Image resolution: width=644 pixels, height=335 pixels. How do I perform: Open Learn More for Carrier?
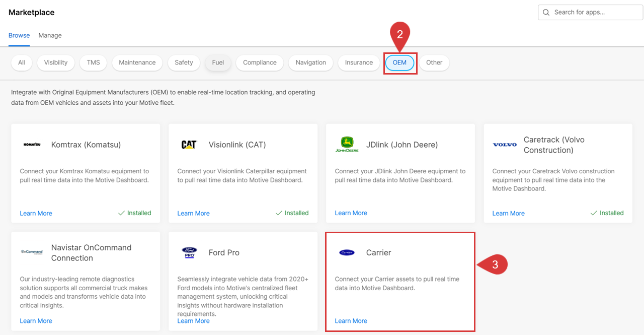351,321
